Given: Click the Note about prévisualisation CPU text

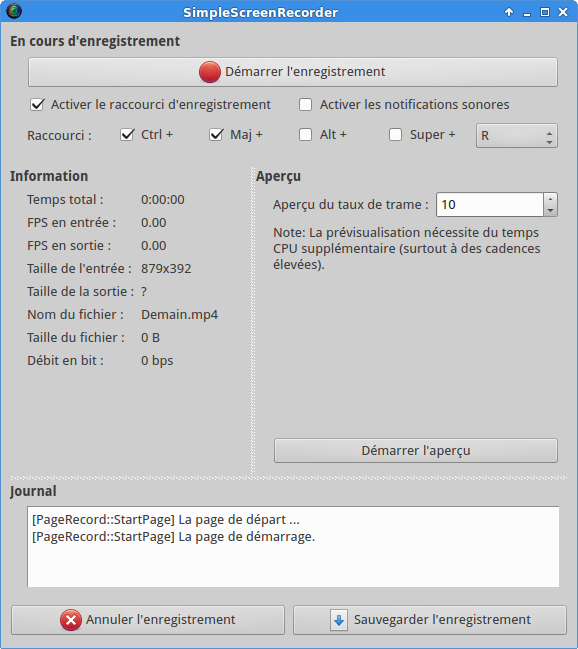Looking at the screenshot, I should tap(407, 248).
